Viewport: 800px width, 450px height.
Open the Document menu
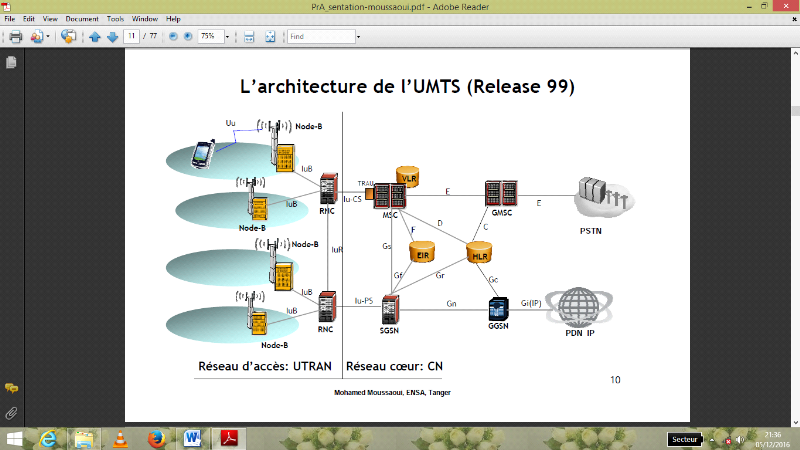point(82,19)
